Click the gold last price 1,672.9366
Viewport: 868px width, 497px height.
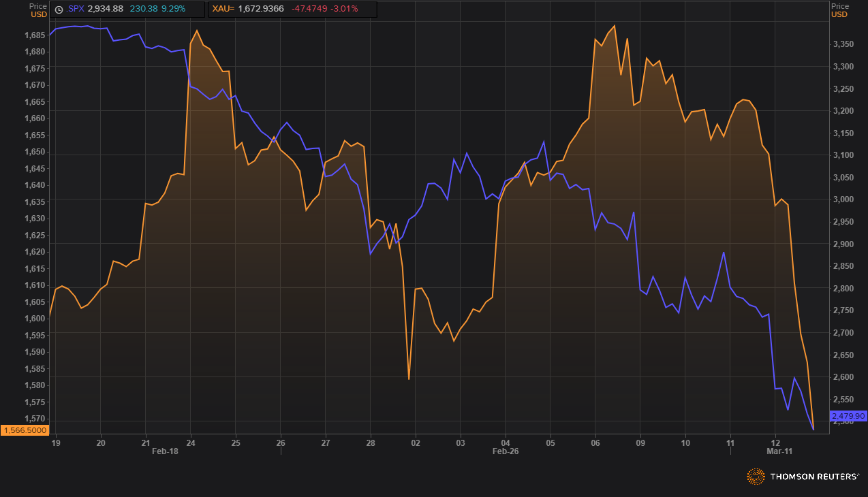(261, 10)
